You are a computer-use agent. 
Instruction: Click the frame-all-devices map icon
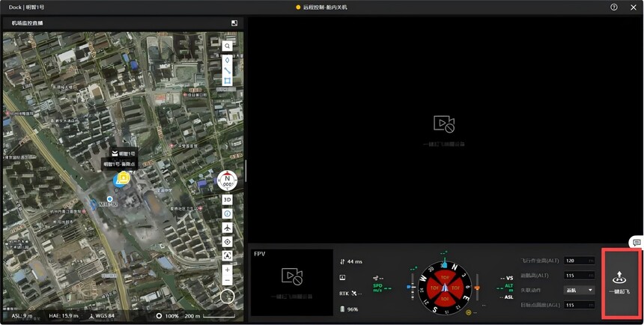tap(227, 255)
